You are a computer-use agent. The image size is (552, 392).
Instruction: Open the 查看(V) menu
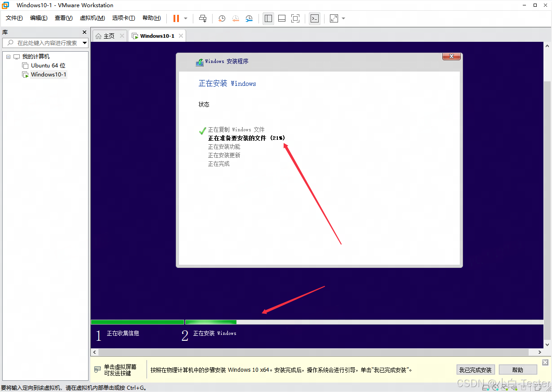click(x=63, y=18)
